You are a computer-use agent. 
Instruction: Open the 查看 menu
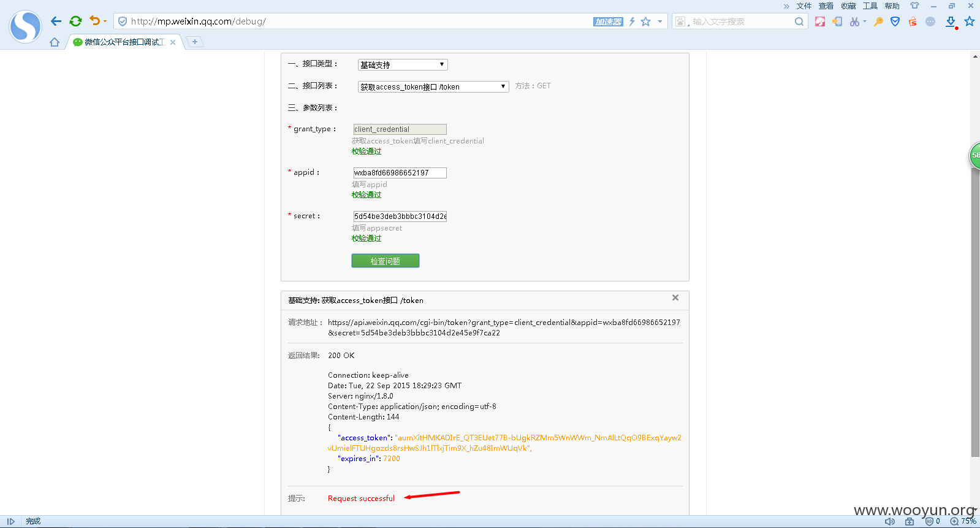coord(826,6)
